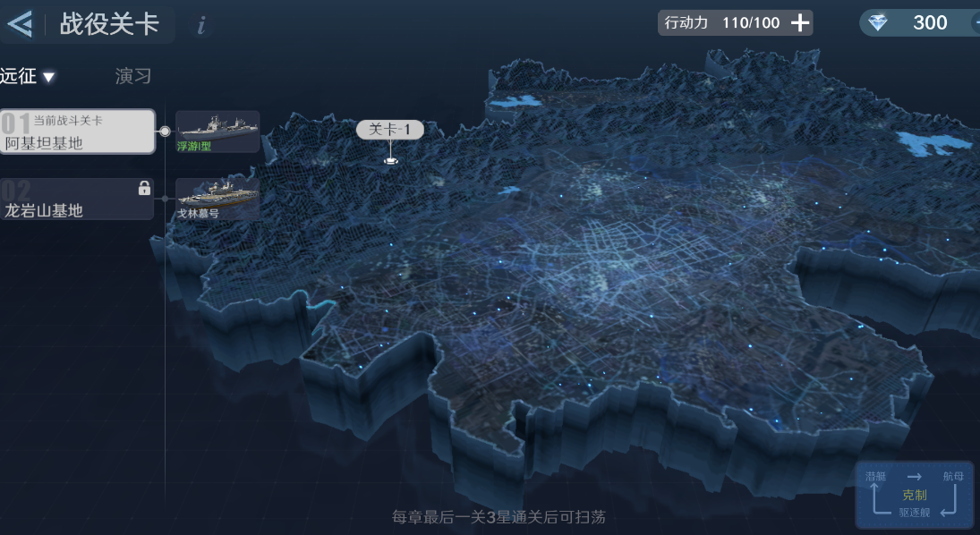980x535 pixels.
Task: Click the stage marker base under 关卡-1
Action: coord(390,161)
